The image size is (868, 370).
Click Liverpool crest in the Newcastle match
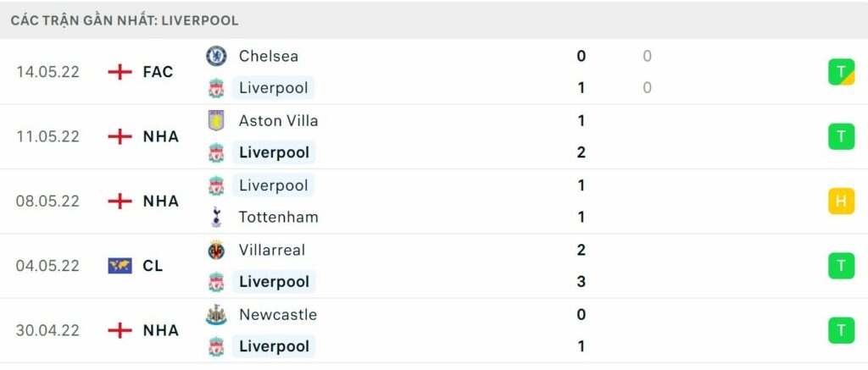click(216, 346)
